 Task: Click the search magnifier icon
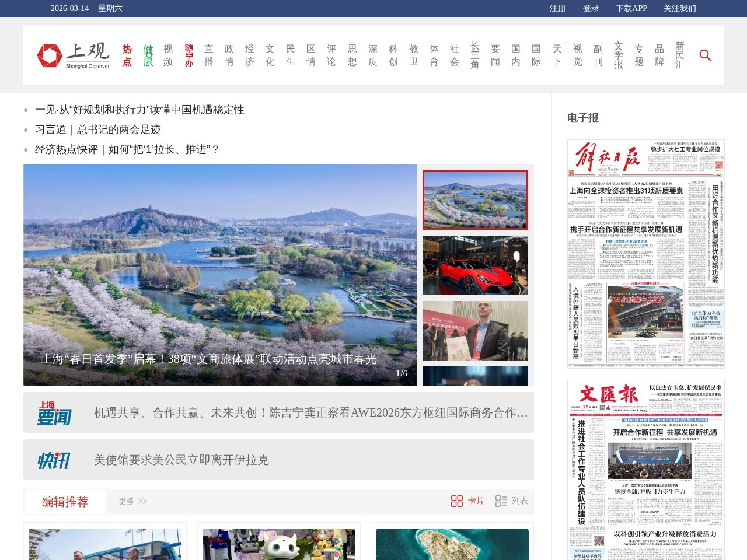click(x=706, y=55)
